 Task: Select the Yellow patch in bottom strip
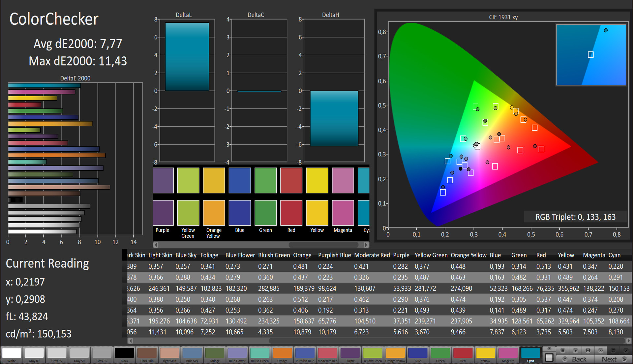[486, 355]
